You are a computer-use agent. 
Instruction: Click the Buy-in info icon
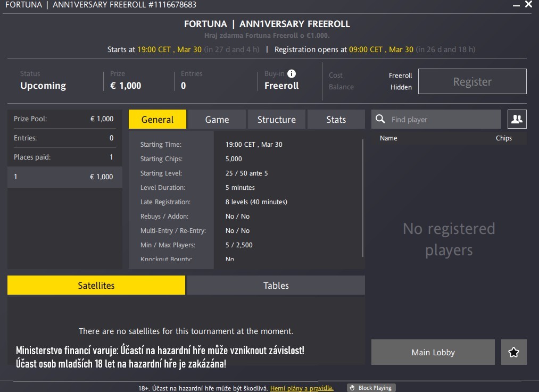[292, 73]
